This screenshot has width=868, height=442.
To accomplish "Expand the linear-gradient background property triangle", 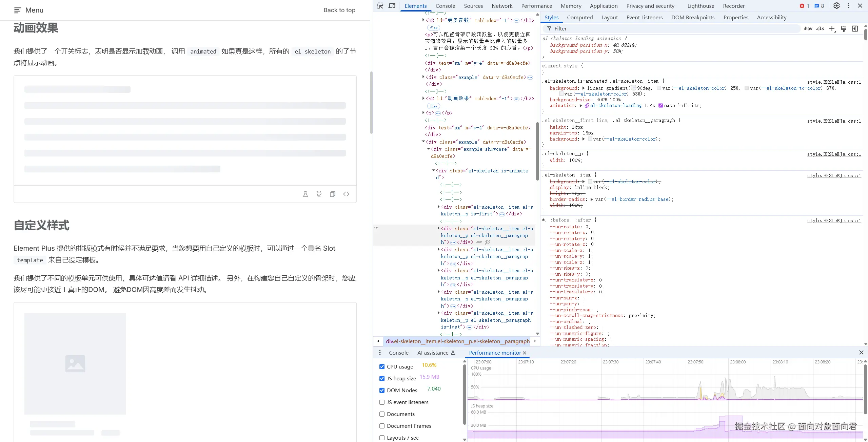I will click(x=584, y=88).
